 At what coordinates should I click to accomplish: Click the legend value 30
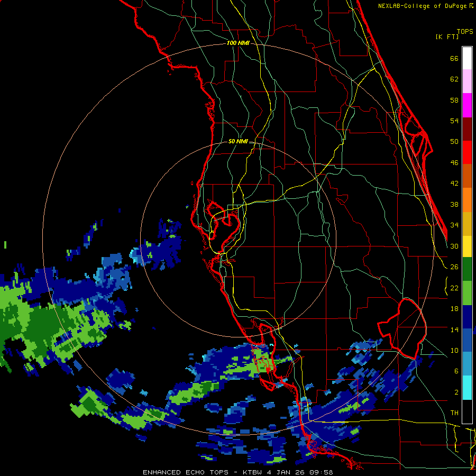(454, 246)
